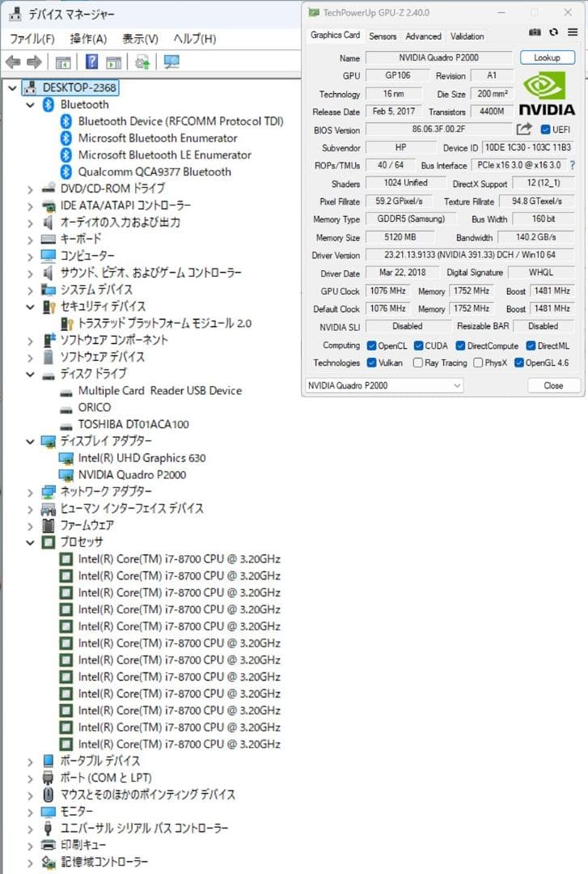Select the ファームウェア category
Viewport: 588px width, 874px height.
click(x=87, y=526)
